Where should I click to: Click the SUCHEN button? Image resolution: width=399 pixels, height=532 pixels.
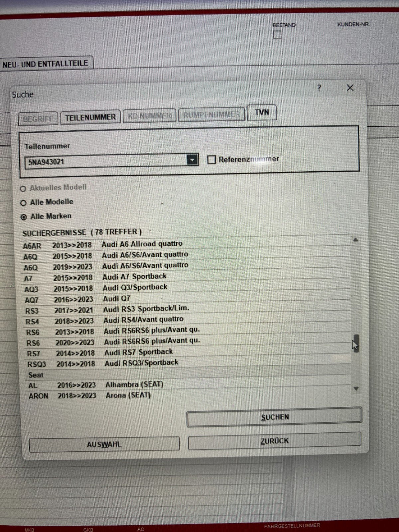(x=274, y=417)
